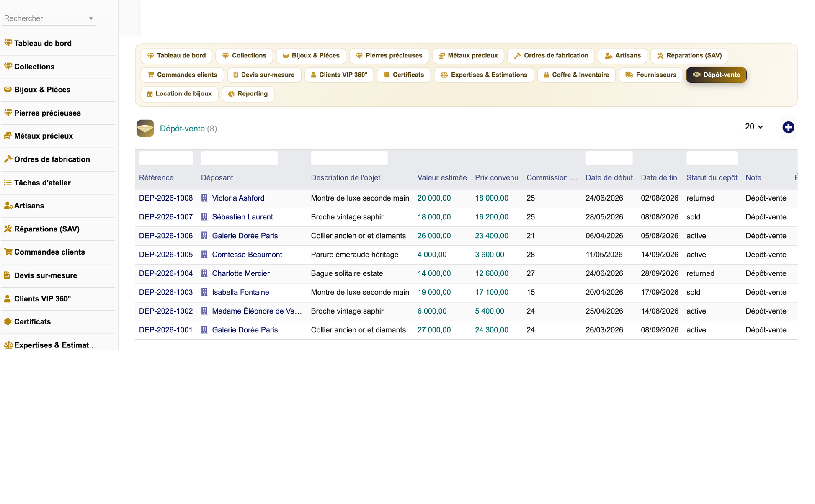Image resolution: width=815 pixels, height=504 pixels.
Task: Open deposit DEP-2026-1005
Action: (x=166, y=255)
